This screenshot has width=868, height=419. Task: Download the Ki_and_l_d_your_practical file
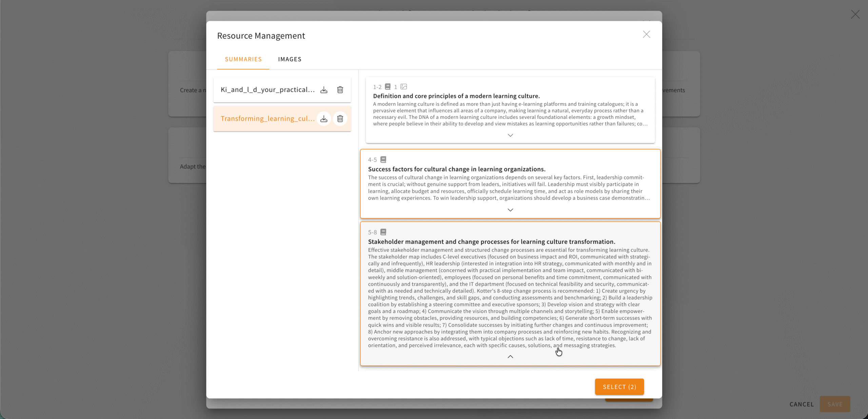point(324,90)
